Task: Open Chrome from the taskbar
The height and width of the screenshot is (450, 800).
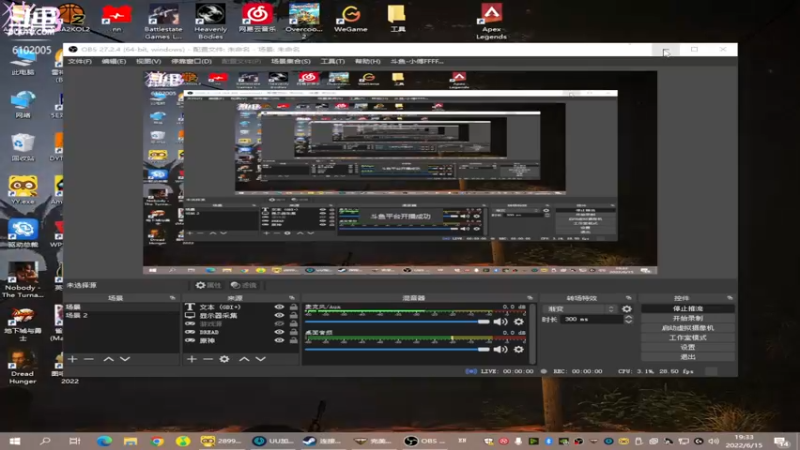Action: pos(157,441)
